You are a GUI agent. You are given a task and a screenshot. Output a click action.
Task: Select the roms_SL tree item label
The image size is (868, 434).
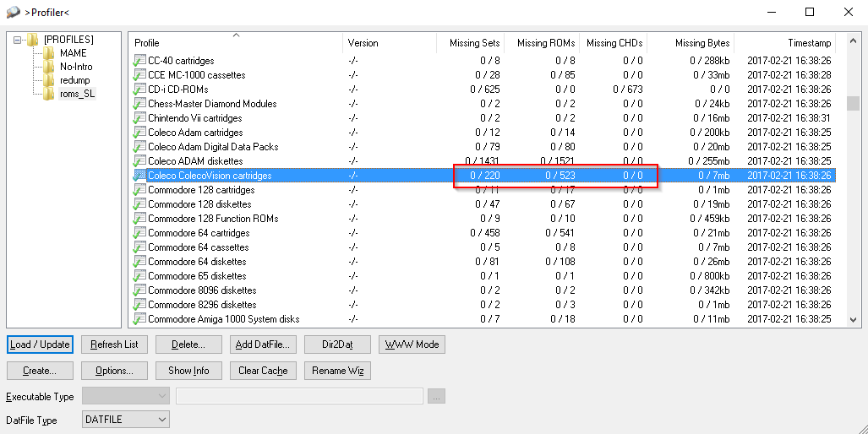coord(78,94)
